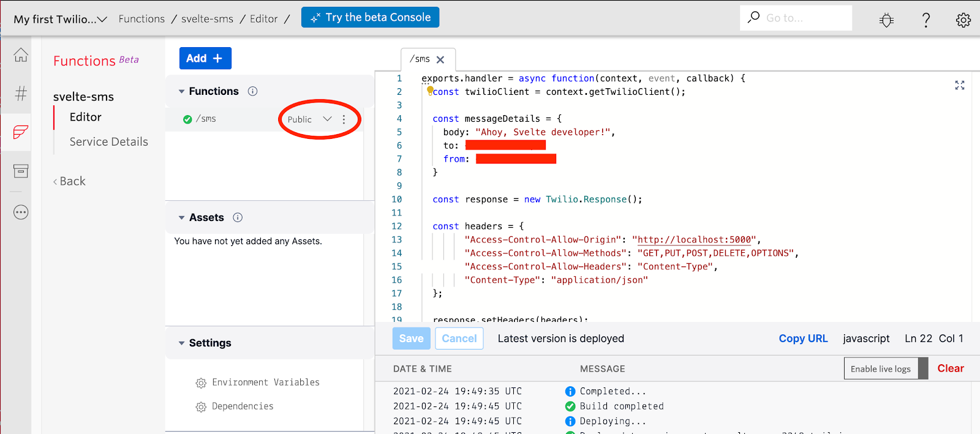
Task: Open the more products ellipsis icon
Action: (x=21, y=212)
